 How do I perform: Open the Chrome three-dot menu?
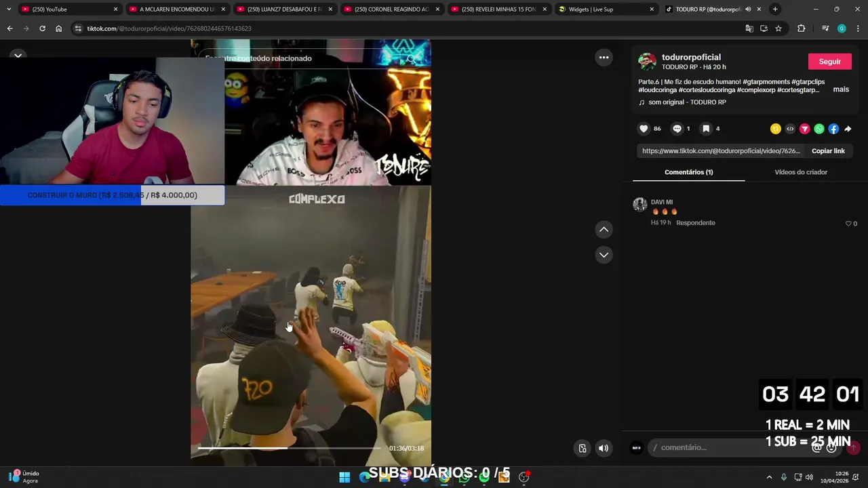[858, 28]
